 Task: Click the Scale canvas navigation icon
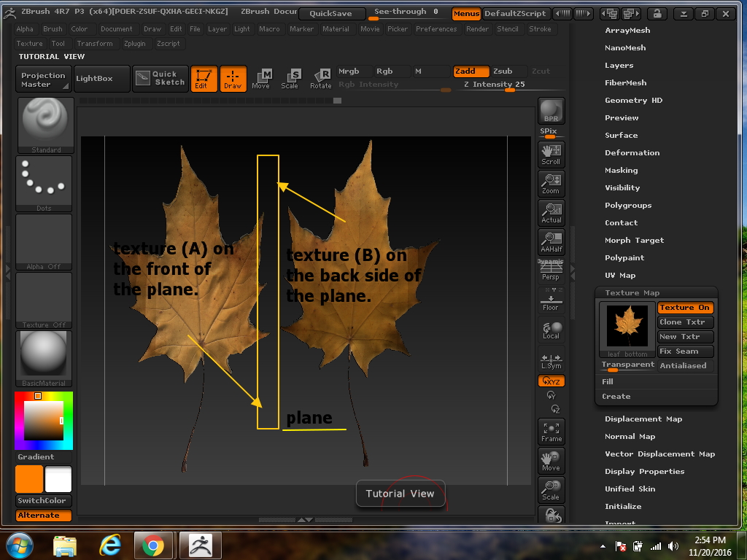coord(551,490)
